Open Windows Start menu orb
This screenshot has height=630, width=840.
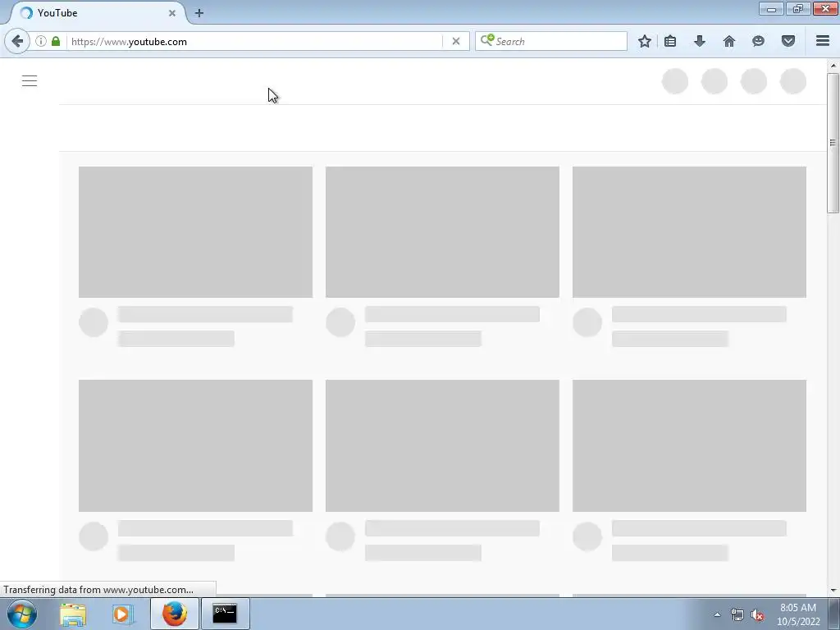pos(22,614)
